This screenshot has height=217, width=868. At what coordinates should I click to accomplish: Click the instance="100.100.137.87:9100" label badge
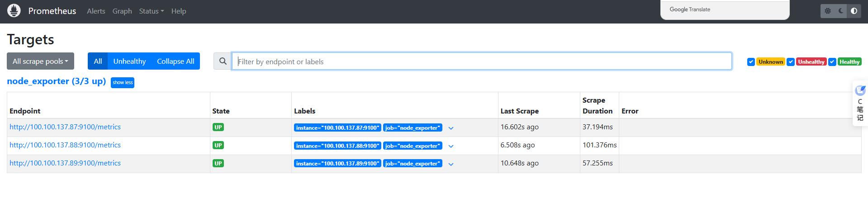(x=337, y=127)
